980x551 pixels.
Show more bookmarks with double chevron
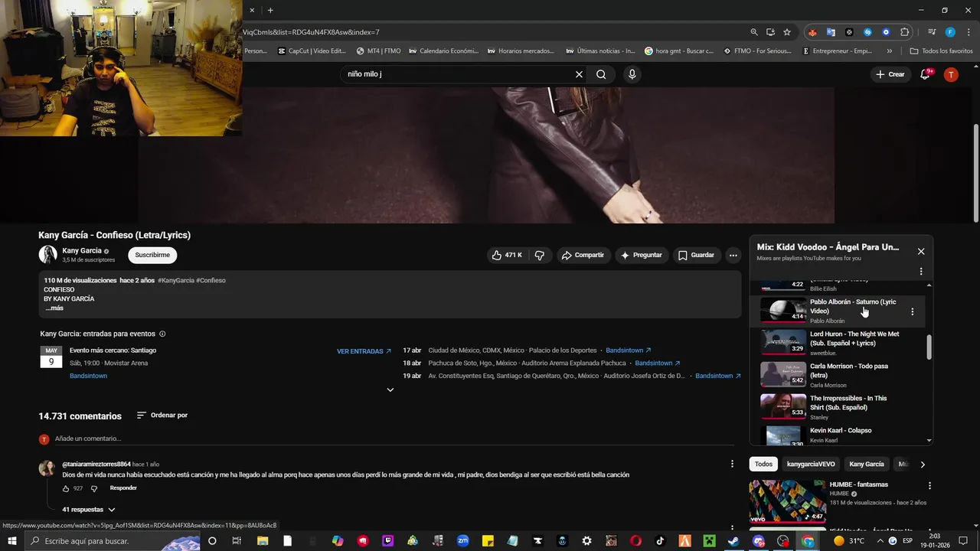coord(889,51)
